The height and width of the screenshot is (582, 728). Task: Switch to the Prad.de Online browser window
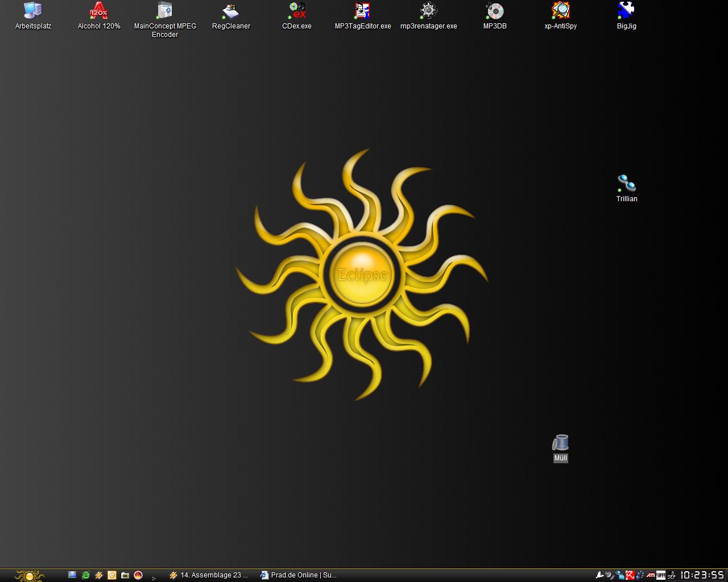(x=299, y=575)
